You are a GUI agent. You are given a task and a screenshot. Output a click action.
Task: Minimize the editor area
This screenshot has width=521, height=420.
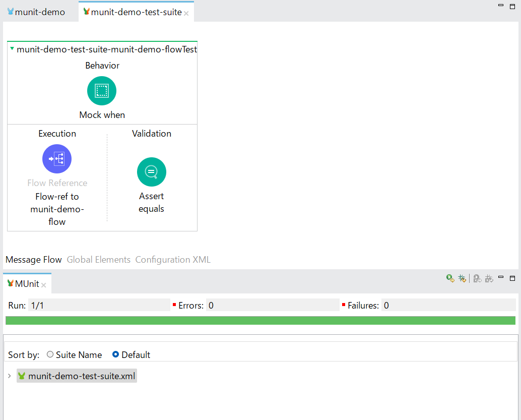[x=501, y=6]
